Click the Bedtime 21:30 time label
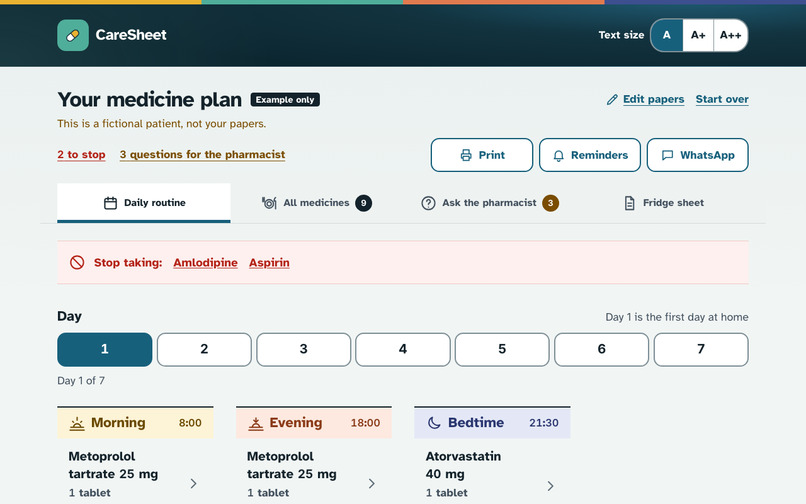Viewport: 806px width, 504px height. 544,423
